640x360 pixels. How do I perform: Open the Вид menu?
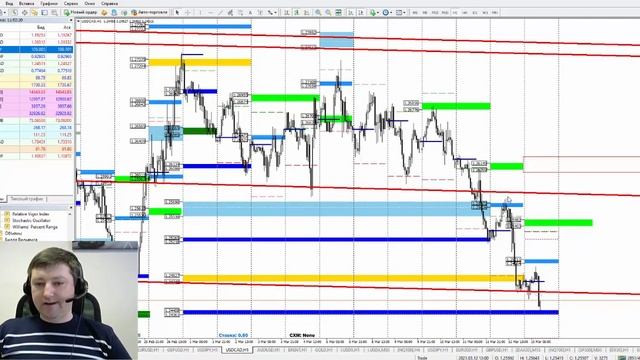[x=9, y=3]
